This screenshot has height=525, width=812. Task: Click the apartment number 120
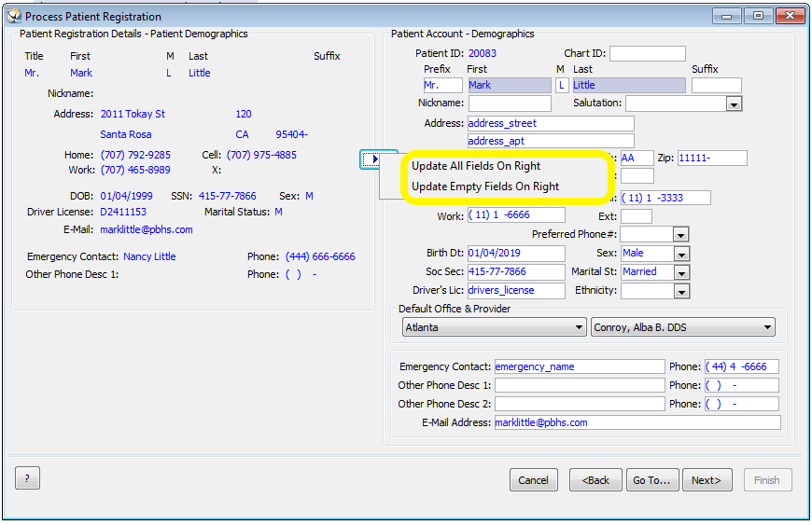pos(244,114)
